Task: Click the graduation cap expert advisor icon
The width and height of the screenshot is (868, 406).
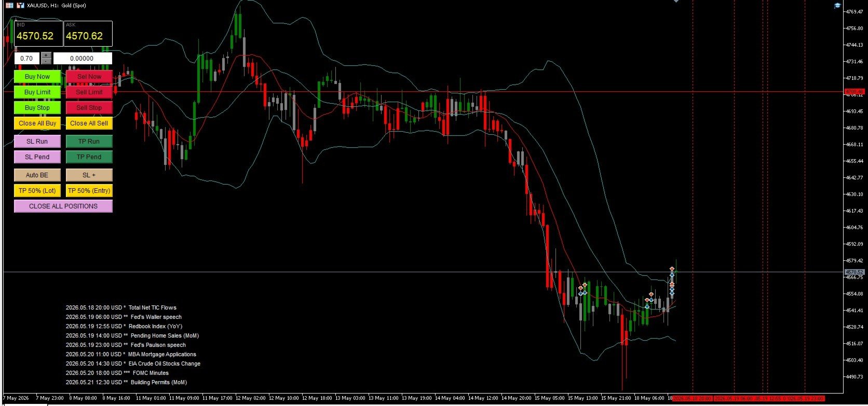Action: click(x=837, y=5)
